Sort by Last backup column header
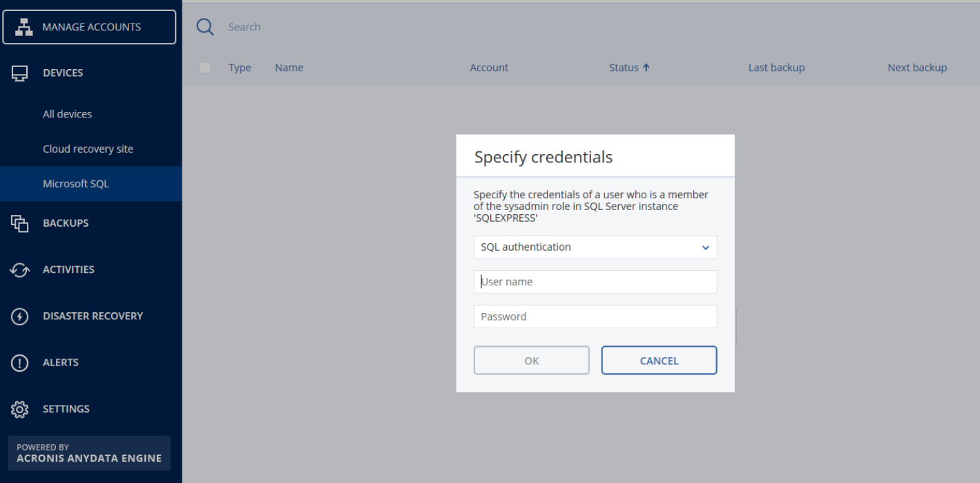Viewport: 980px width, 483px height. point(776,68)
